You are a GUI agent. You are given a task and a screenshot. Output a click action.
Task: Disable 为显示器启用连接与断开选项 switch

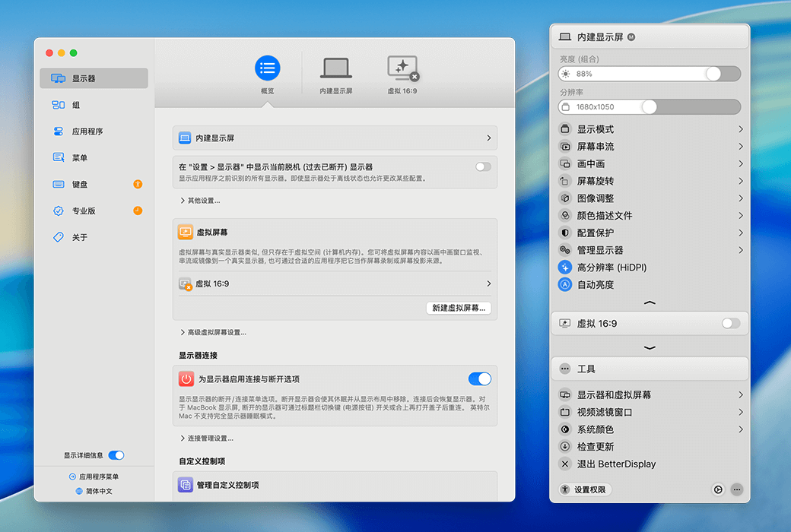480,378
